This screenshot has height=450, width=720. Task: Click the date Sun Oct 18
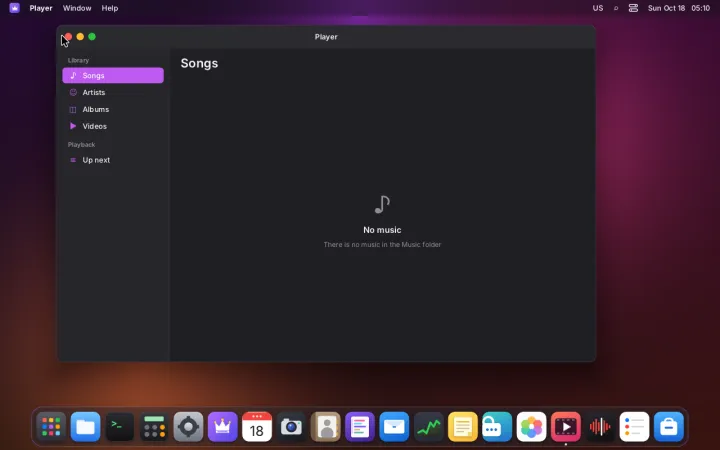tap(666, 8)
